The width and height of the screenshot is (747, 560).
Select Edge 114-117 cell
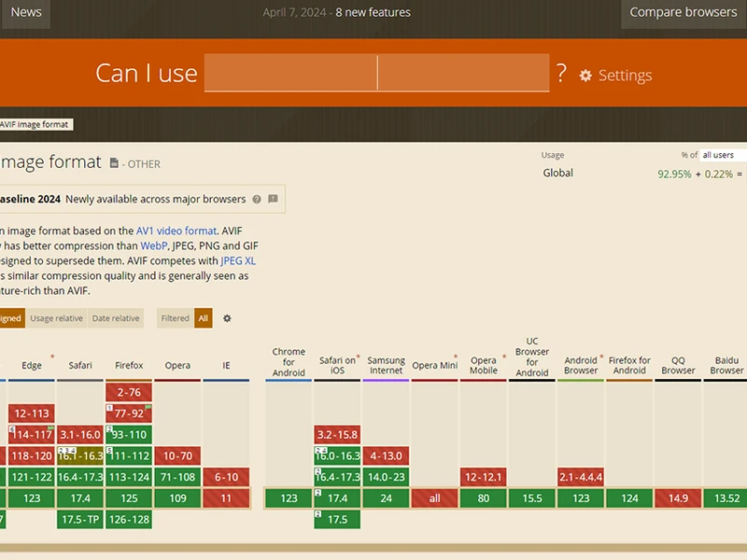pyautogui.click(x=32, y=435)
